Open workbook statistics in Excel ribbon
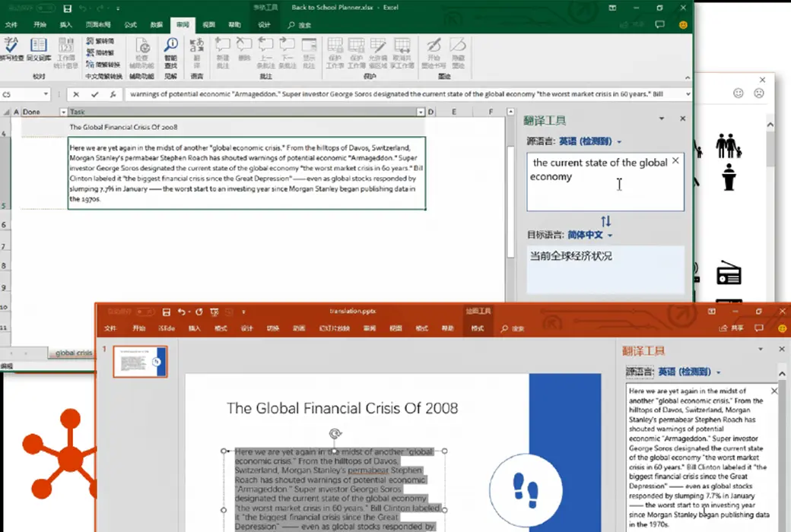Viewport: 791px width, 532px height. pos(65,52)
